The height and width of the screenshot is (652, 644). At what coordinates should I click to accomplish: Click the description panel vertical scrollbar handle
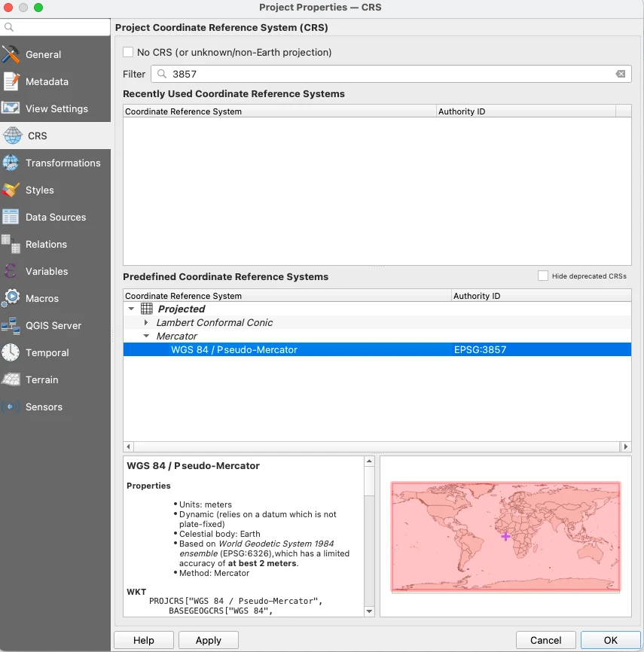369,480
